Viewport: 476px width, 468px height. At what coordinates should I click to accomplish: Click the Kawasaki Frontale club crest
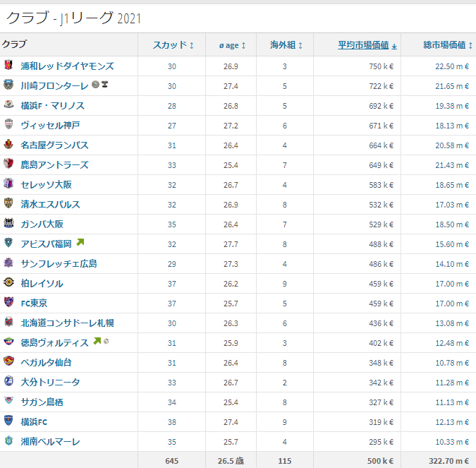tap(8, 86)
